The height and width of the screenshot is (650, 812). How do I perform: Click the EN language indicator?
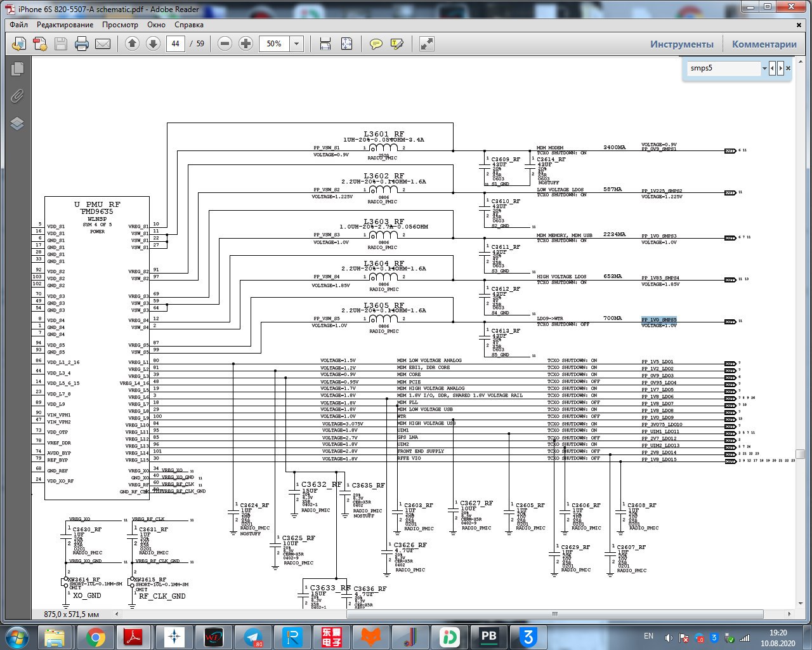[x=648, y=636]
